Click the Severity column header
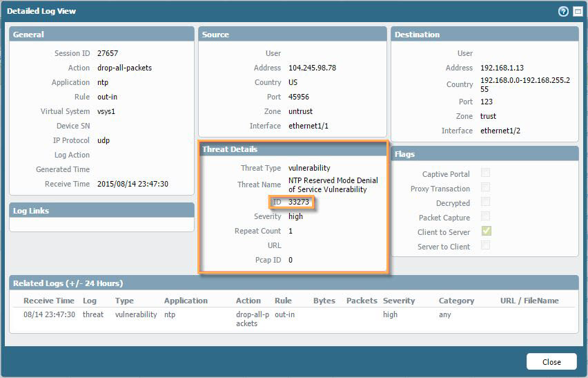 coord(399,301)
